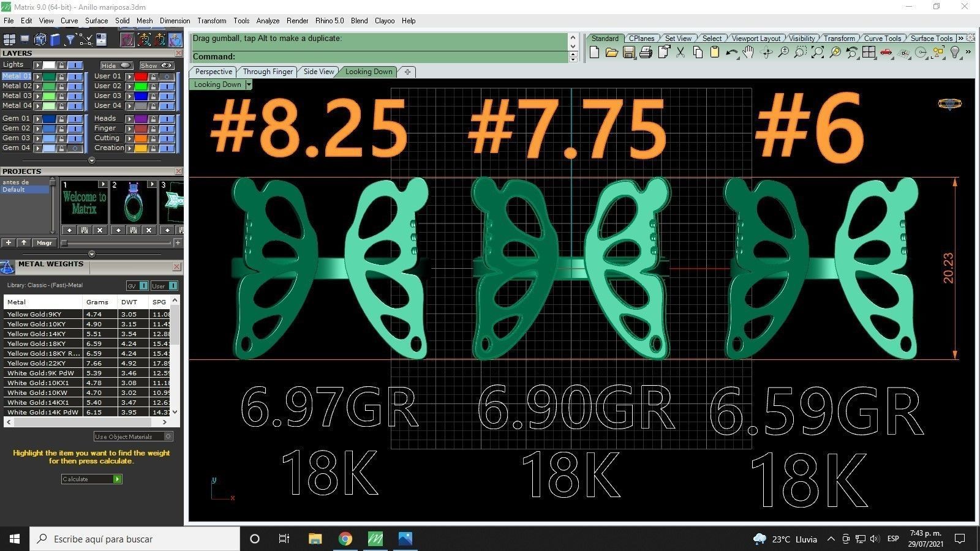Open File Explorer from the taskbar
The image size is (980, 551).
coord(315,539)
